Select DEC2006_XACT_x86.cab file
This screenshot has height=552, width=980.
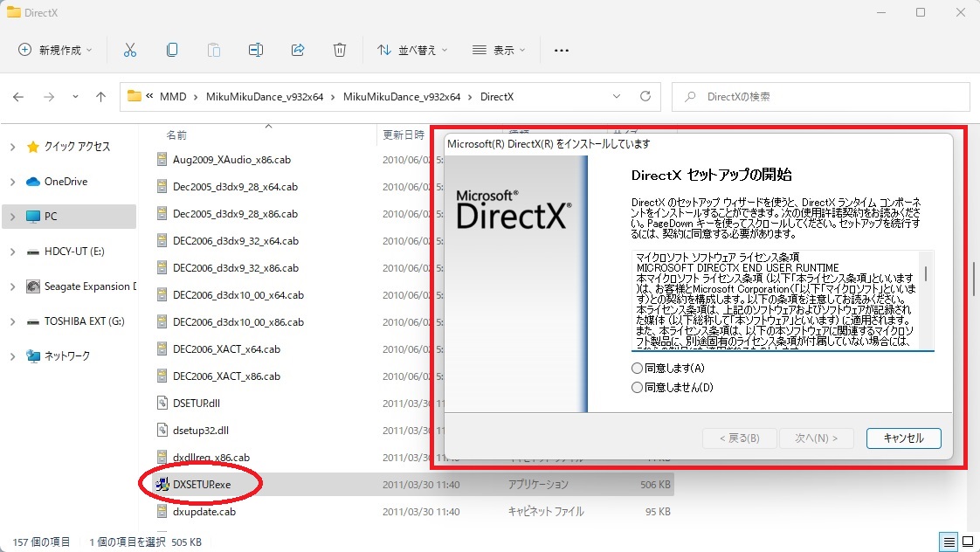[226, 376]
